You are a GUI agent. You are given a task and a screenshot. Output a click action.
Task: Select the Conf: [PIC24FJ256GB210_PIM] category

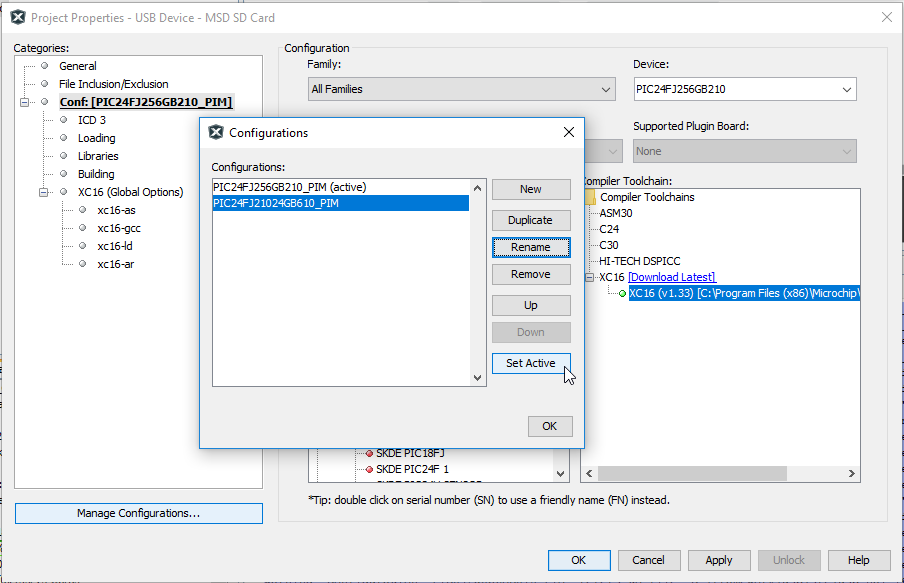[x=146, y=102]
